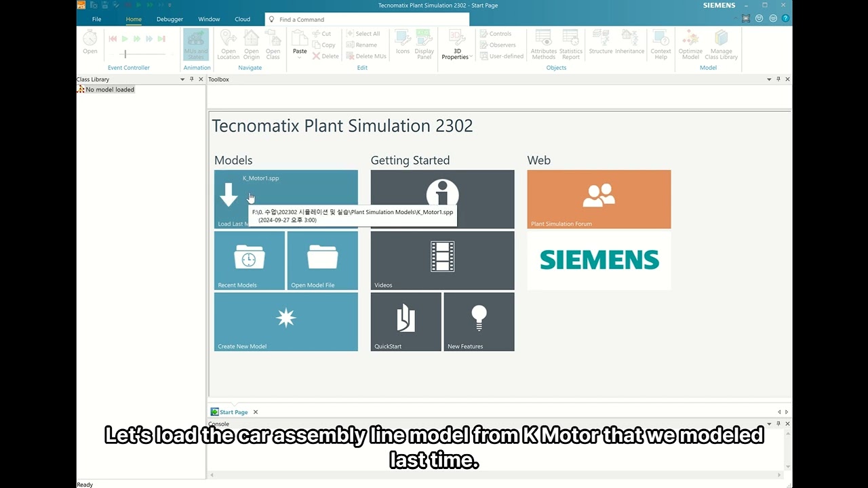Open the Getting Started info tile

[443, 199]
